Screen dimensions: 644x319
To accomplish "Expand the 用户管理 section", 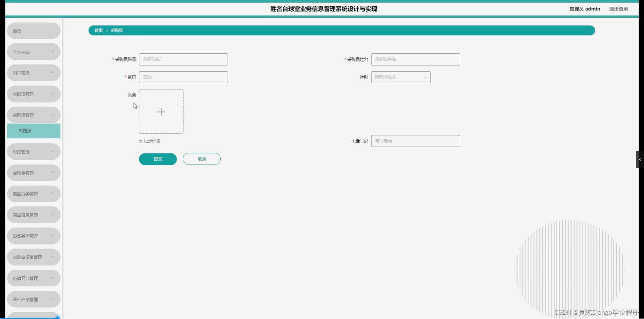I will tap(33, 73).
